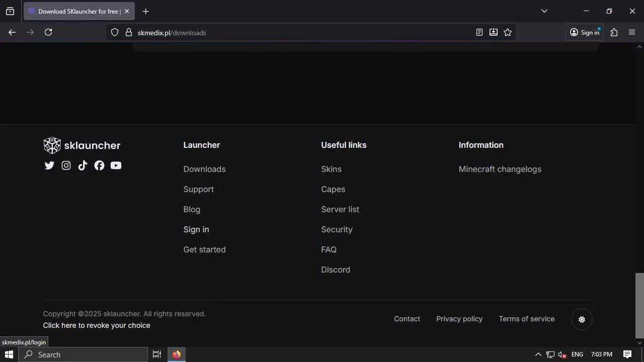The height and width of the screenshot is (362, 644).
Task: Click the muted volume tray icon
Action: pyautogui.click(x=562, y=354)
